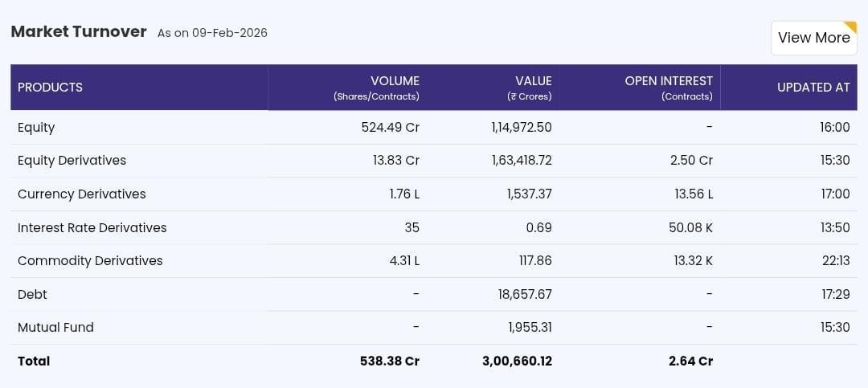
Task: Click the Market Turnover heading
Action: click(x=78, y=32)
